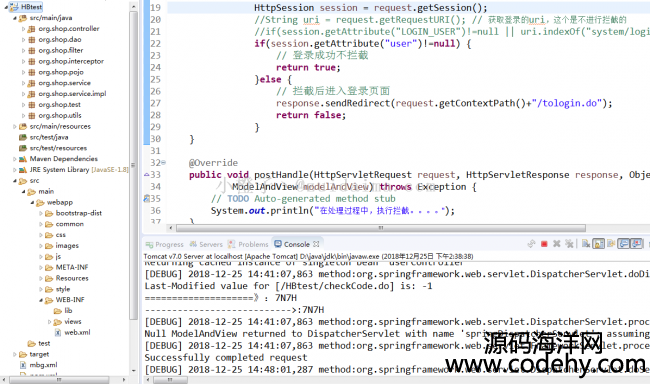The width and height of the screenshot is (650, 384).
Task: Toggle Show Console When Standard Out Changes
Action: [x=623, y=244]
